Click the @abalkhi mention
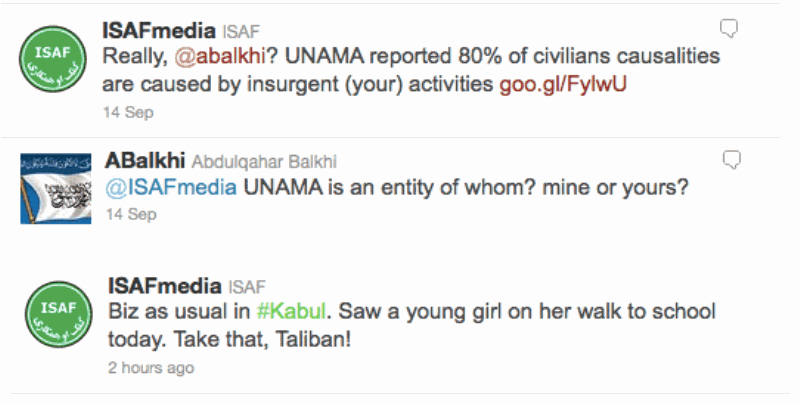 209,56
